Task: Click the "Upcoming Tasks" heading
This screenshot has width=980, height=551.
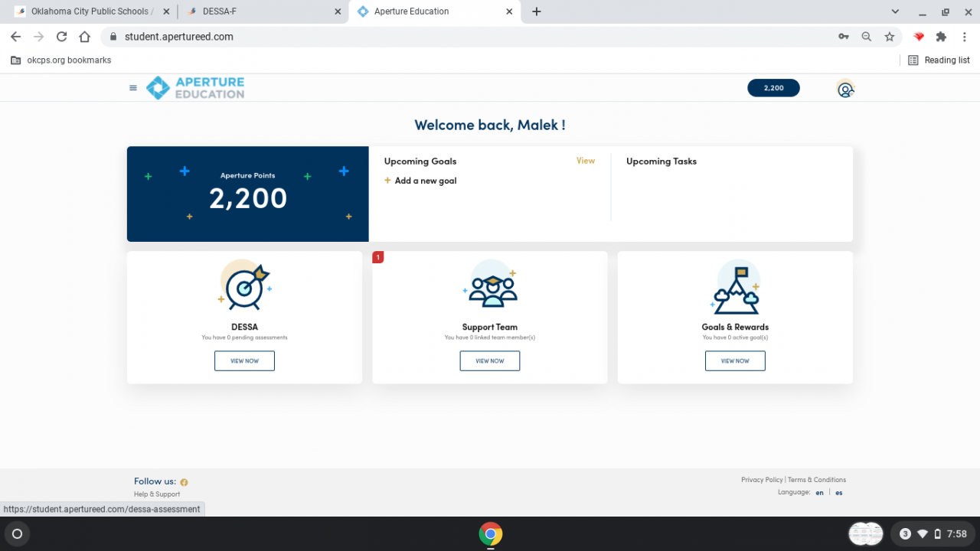Action: coord(661,161)
